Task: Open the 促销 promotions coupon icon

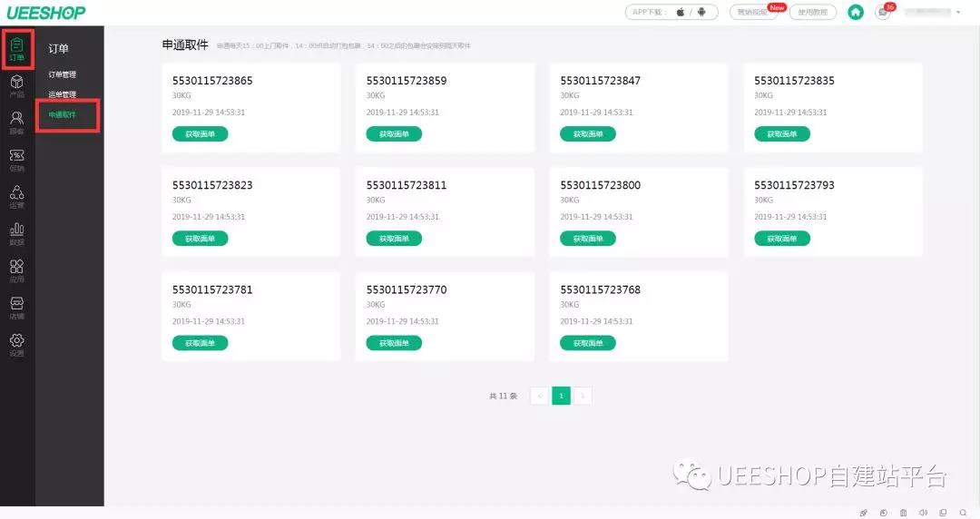Action: [17, 160]
